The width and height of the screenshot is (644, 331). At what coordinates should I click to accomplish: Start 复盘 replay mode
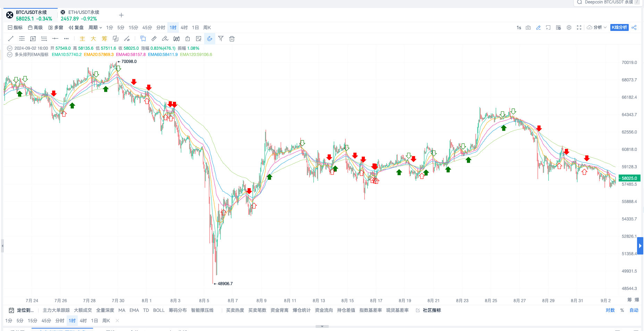coord(76,27)
